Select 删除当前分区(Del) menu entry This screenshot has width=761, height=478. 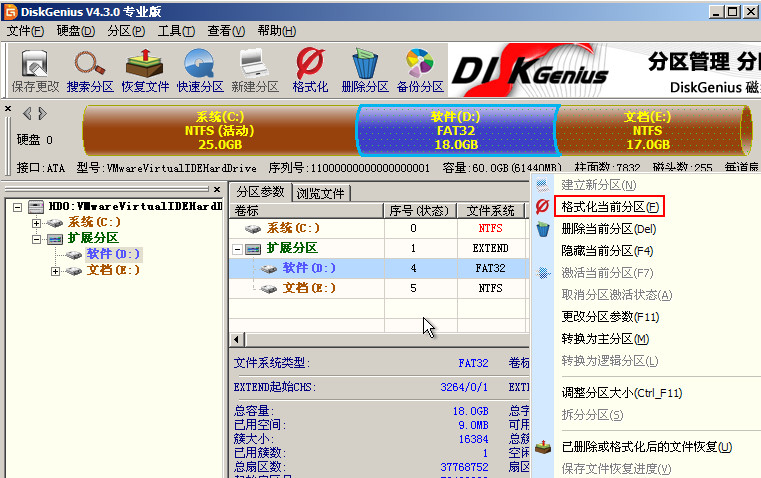click(609, 229)
